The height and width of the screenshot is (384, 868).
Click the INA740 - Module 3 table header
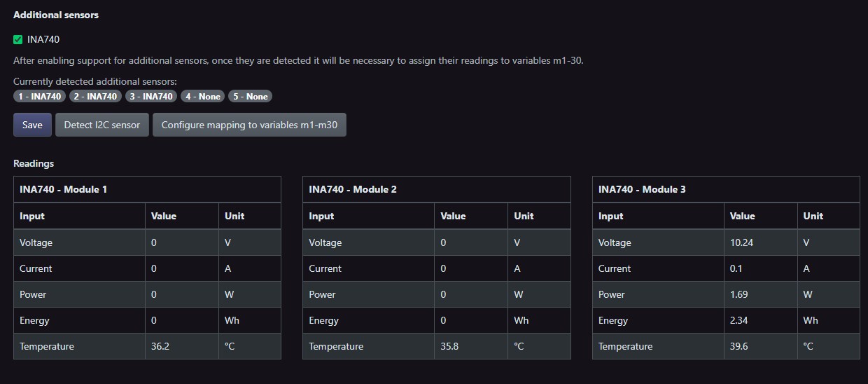coord(642,189)
